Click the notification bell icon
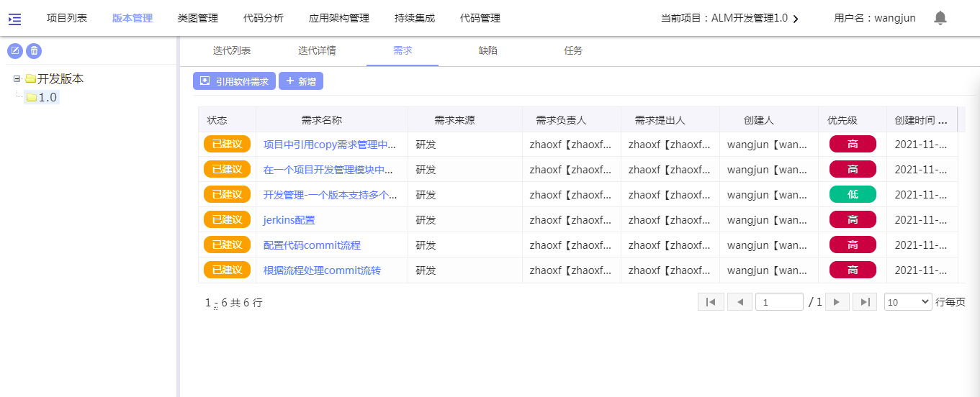The height and width of the screenshot is (397, 980). 940,18
